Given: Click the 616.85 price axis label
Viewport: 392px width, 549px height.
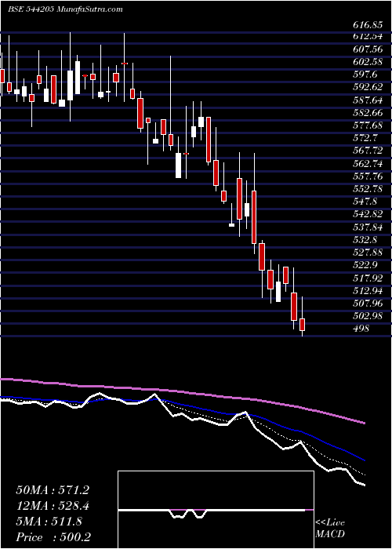Looking at the screenshot, I should tap(366, 25).
